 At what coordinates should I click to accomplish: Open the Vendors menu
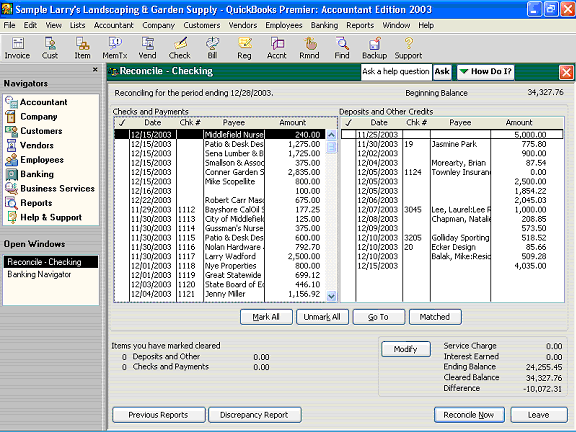(243, 25)
